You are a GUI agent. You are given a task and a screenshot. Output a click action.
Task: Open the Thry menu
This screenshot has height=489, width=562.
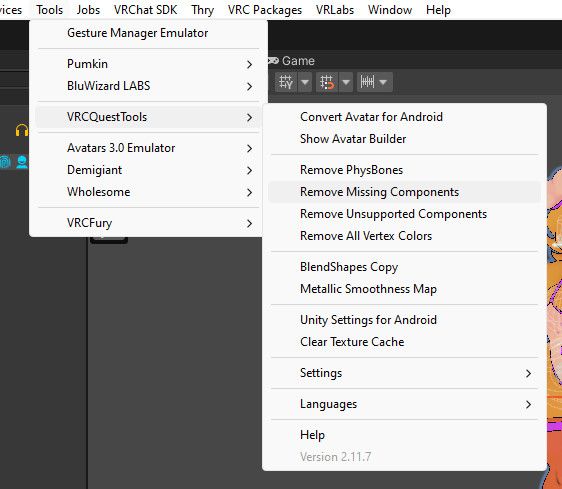tap(202, 10)
